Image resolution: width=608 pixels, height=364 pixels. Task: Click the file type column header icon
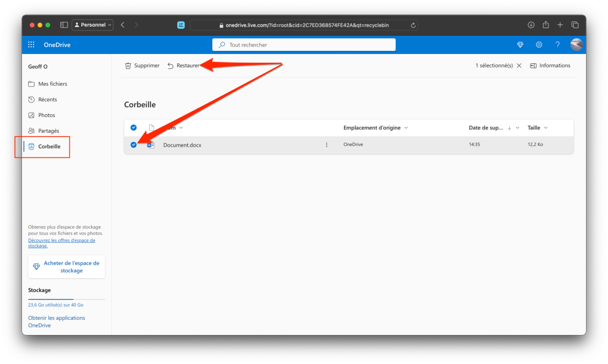151,128
